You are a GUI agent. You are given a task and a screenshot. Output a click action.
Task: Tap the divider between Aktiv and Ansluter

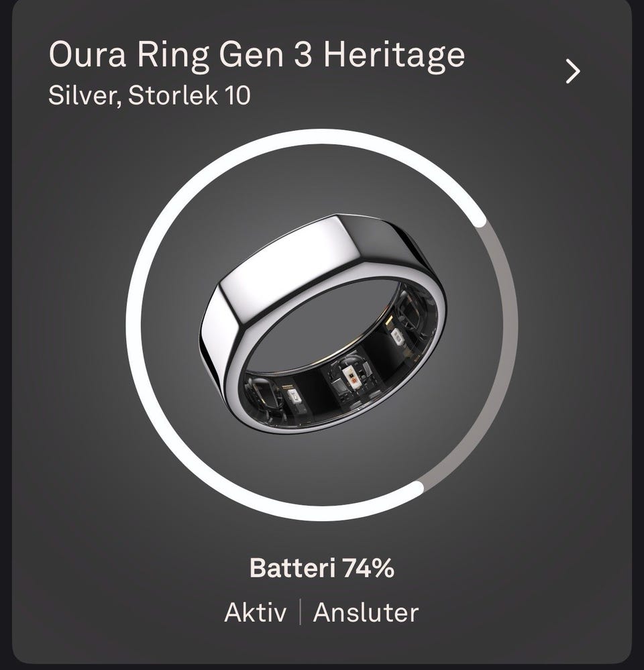coord(300,612)
